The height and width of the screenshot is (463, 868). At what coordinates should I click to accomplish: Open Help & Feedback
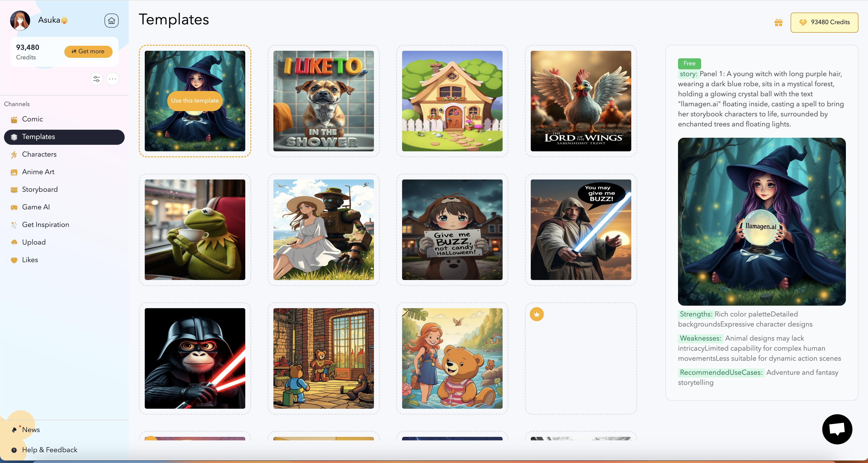[x=50, y=450]
